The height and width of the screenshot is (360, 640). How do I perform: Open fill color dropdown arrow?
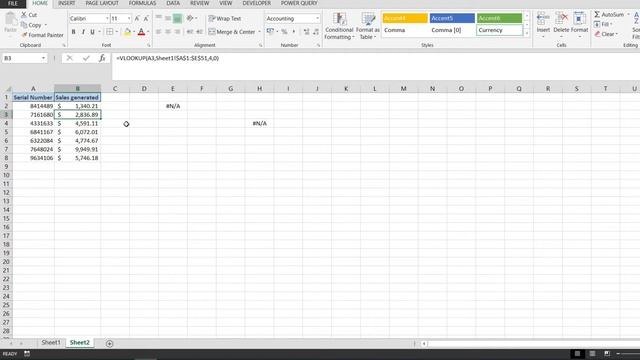(134, 32)
